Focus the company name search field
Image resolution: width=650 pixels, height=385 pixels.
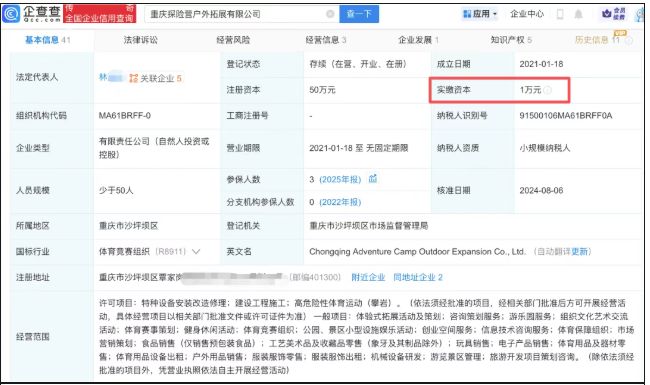point(242,14)
